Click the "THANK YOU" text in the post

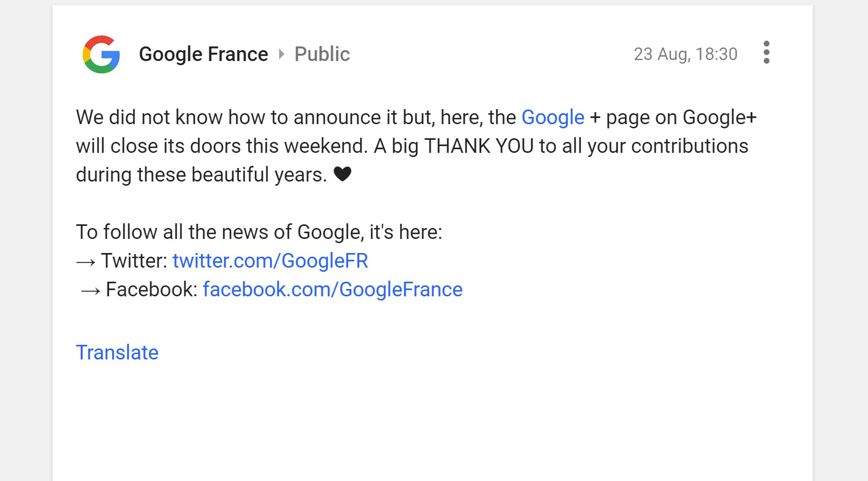click(x=479, y=146)
